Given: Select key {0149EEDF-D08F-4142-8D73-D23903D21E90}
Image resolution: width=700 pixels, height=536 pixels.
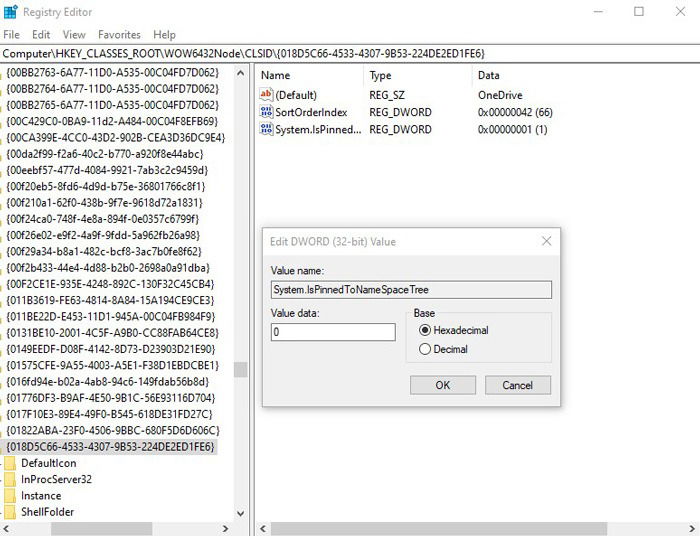Looking at the screenshot, I should (x=111, y=349).
